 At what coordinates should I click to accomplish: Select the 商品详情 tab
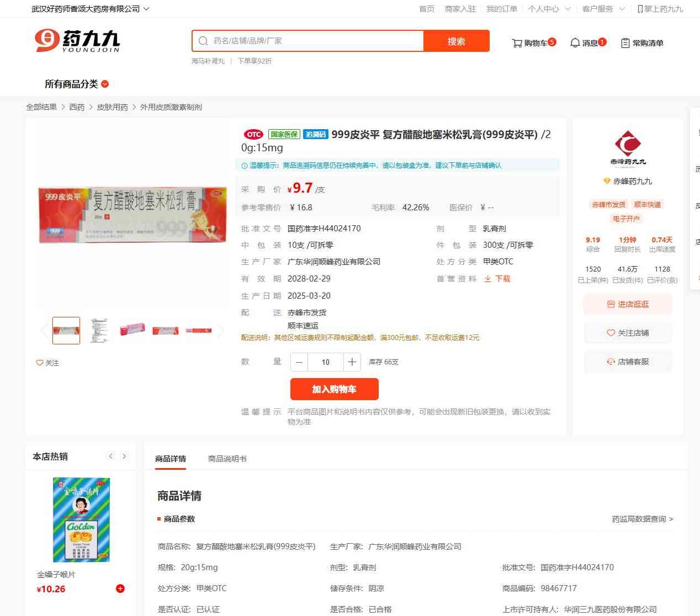click(x=171, y=459)
